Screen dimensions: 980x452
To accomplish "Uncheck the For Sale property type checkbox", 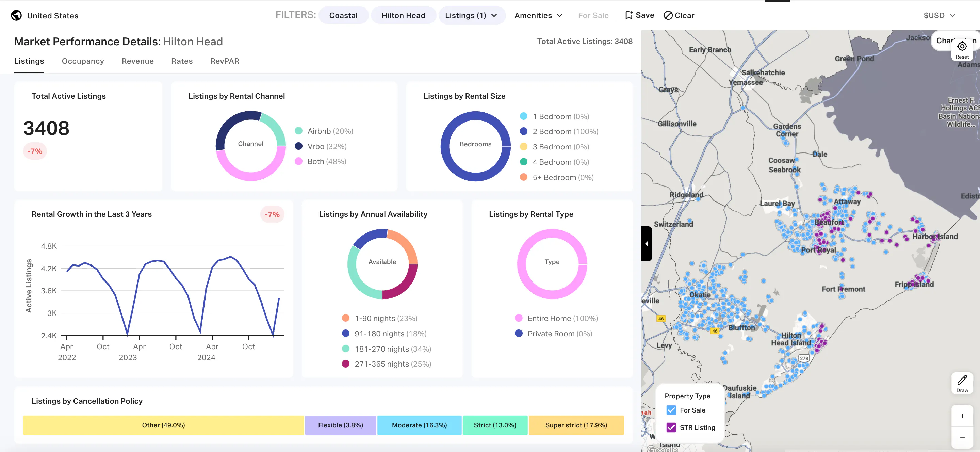I will click(671, 410).
